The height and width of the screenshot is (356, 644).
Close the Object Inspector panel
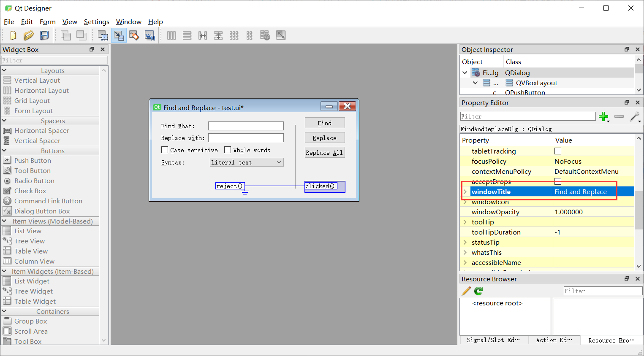[638, 49]
